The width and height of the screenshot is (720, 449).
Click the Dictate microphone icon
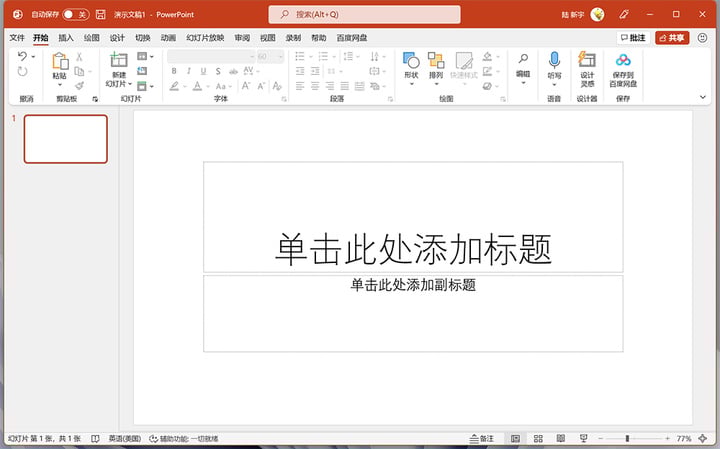554,60
